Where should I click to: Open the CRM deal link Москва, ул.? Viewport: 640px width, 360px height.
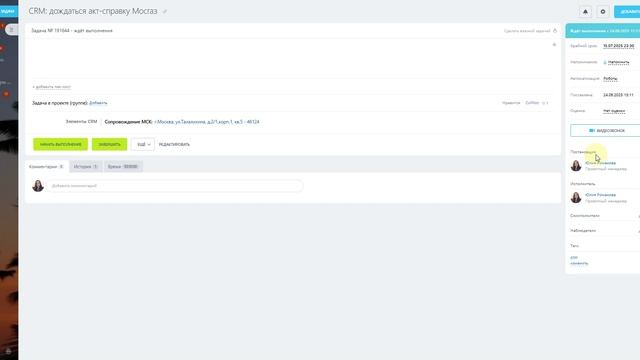207,122
